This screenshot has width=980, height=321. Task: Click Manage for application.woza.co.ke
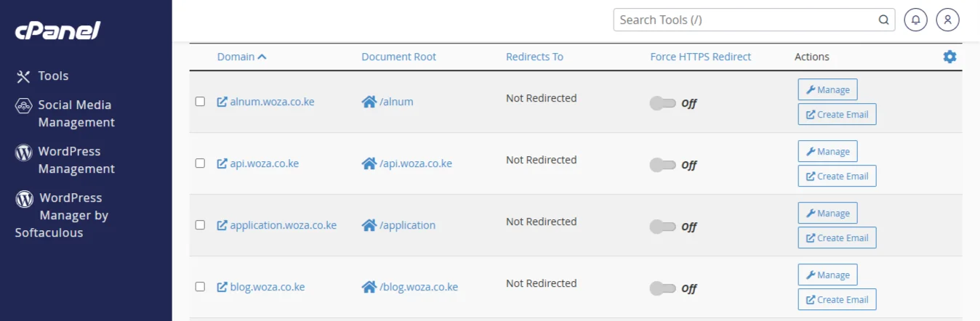click(827, 213)
